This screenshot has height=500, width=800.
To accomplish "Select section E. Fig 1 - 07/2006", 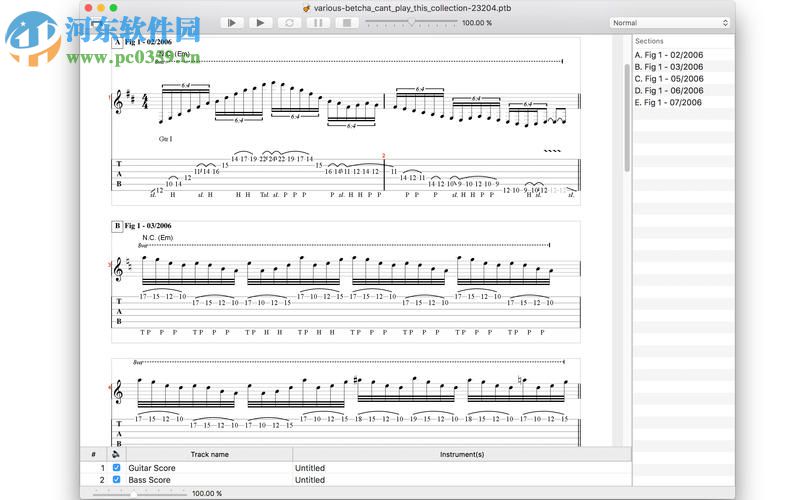I will pyautogui.click(x=668, y=102).
